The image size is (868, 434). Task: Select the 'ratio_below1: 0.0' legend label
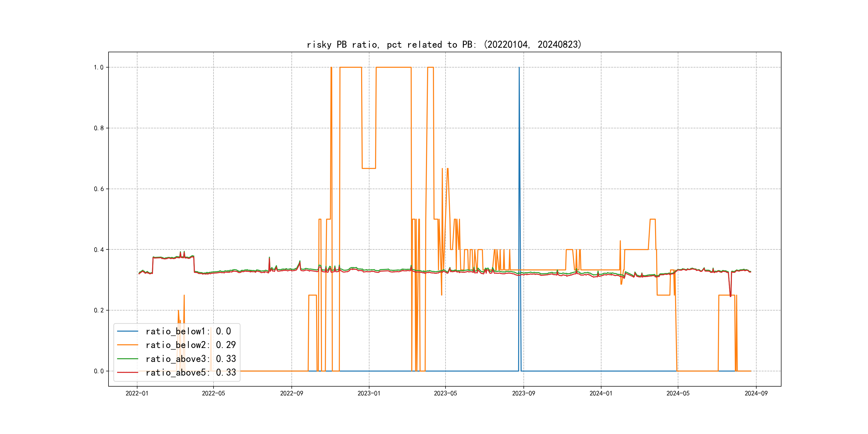click(x=188, y=331)
